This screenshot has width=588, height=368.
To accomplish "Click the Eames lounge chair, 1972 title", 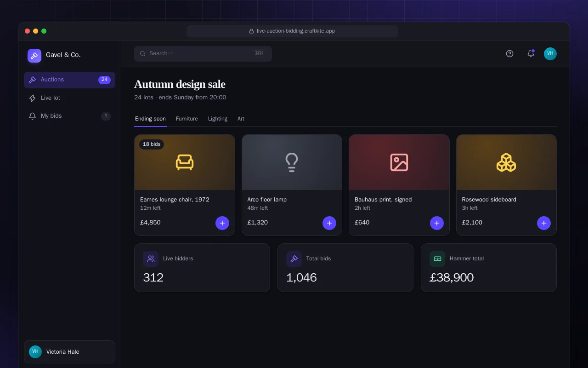I will [x=175, y=200].
